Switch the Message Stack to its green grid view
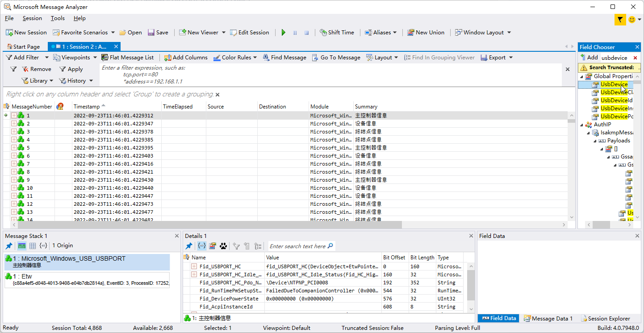 (21, 246)
